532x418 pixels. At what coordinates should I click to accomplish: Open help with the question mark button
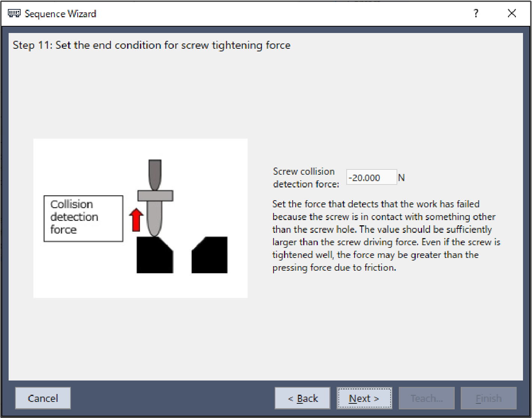point(476,14)
